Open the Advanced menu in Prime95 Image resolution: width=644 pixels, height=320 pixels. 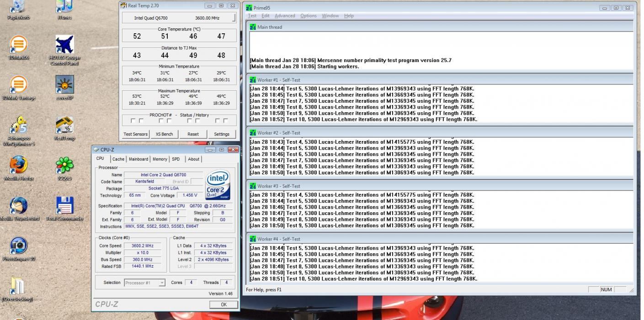click(x=285, y=16)
